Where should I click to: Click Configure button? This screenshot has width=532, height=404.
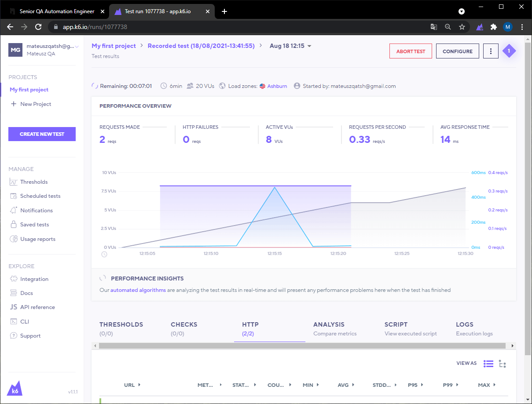pyautogui.click(x=458, y=51)
